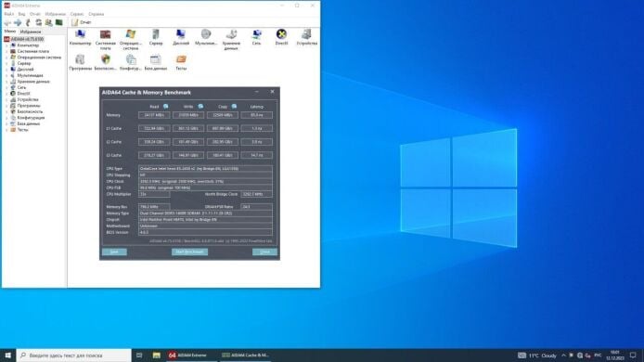Click the taskbar search box

point(74,355)
